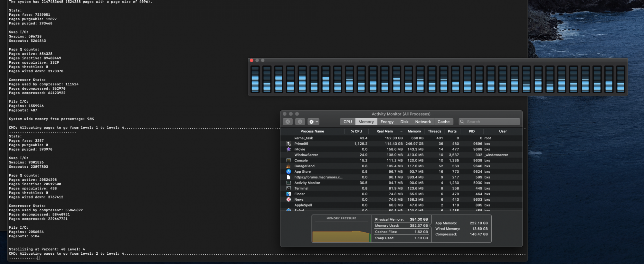Image resolution: width=644 pixels, height=264 pixels.
Task: Click the magnifying glass search icon
Action: tap(462, 122)
